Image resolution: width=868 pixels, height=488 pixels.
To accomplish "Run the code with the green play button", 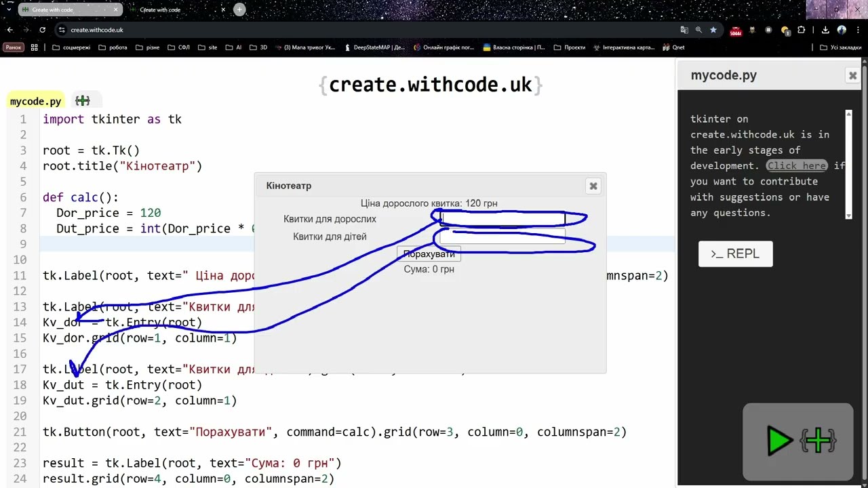I will tap(780, 441).
